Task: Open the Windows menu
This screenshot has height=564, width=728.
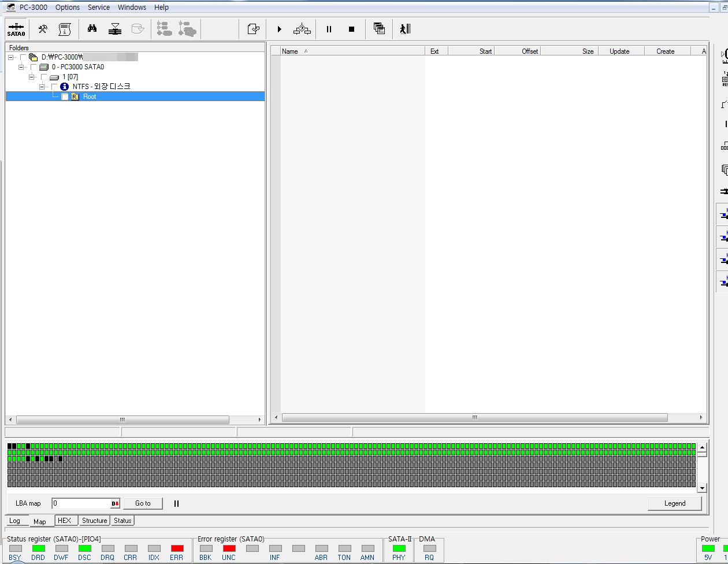Action: click(132, 8)
